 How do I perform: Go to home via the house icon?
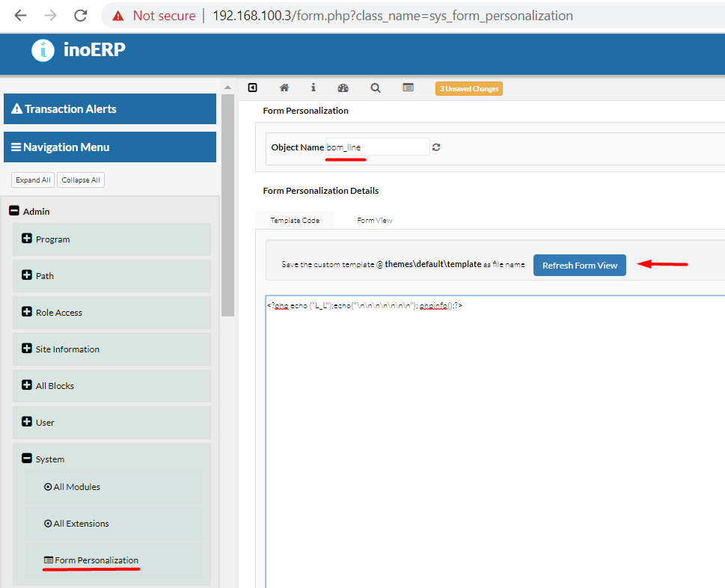click(x=284, y=88)
